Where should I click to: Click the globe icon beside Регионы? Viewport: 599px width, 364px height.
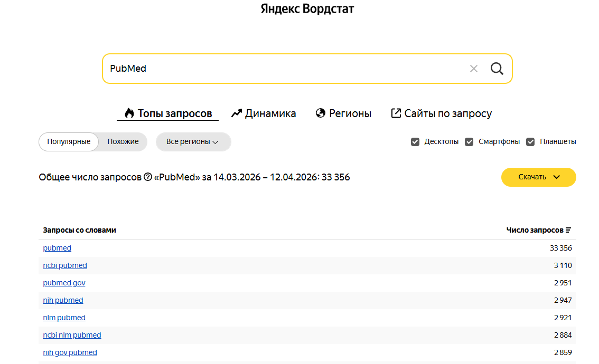tap(321, 113)
